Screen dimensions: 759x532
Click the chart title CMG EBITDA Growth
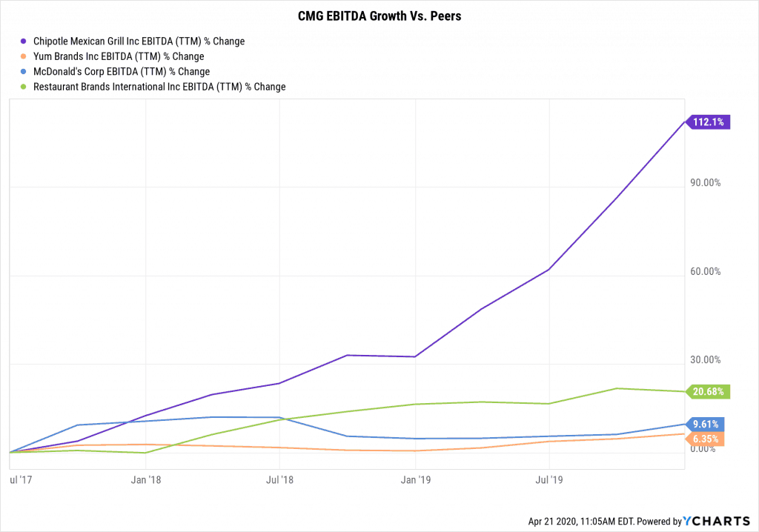click(x=379, y=16)
